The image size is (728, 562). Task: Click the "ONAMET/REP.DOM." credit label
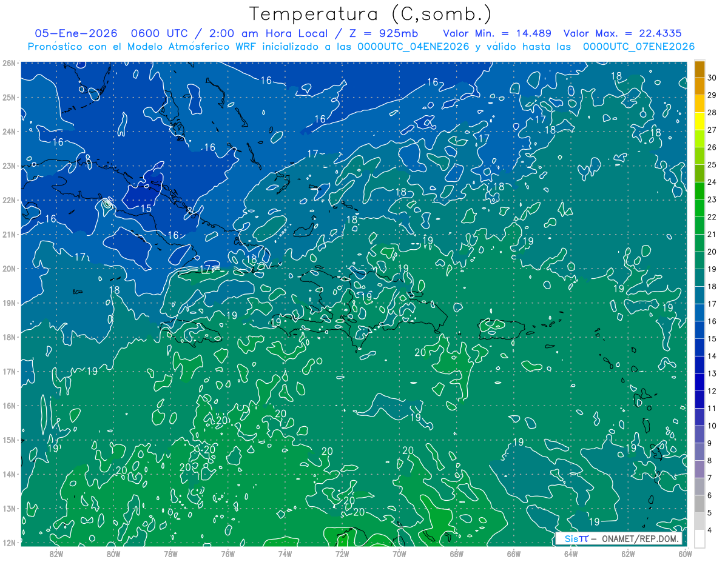640,538
